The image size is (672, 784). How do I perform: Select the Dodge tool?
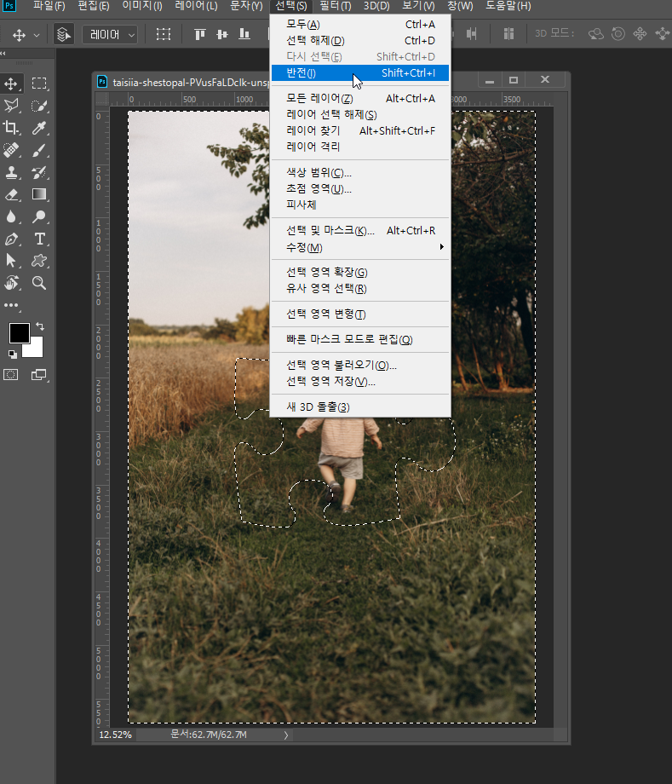pyautogui.click(x=39, y=216)
